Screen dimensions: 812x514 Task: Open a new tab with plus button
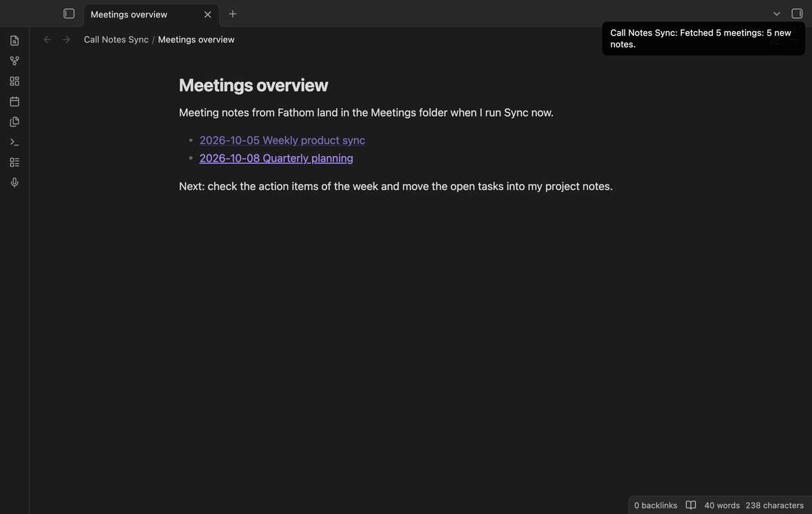point(233,14)
